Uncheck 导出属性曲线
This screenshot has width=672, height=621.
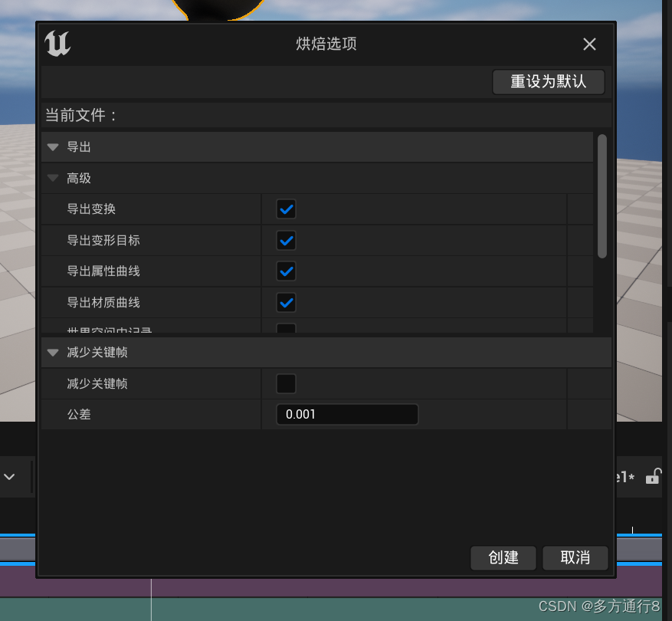[x=285, y=271]
